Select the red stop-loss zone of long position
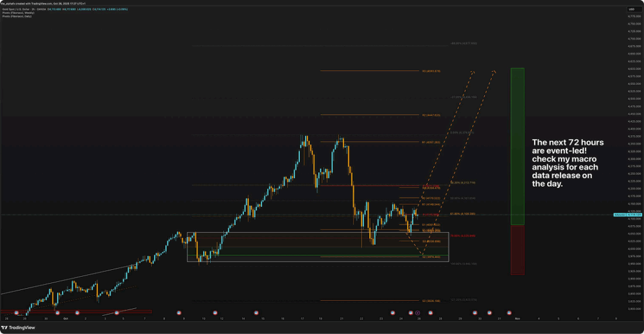The width and height of the screenshot is (644, 334). coord(517,250)
